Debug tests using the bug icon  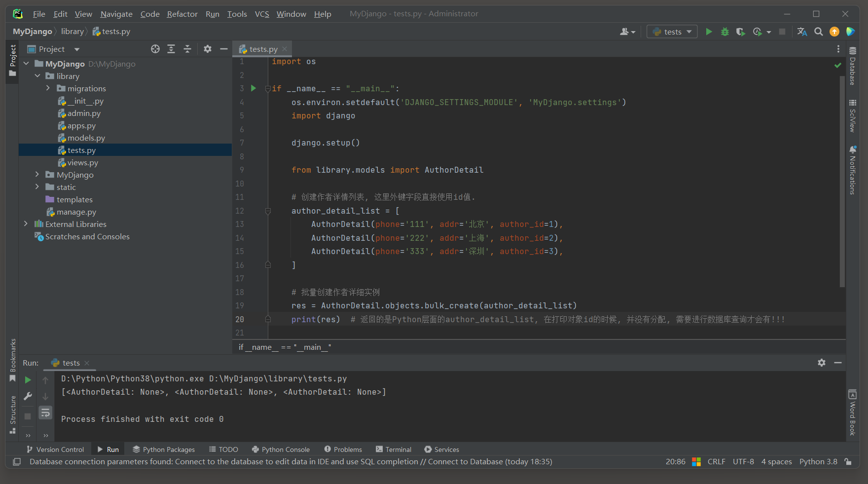click(x=724, y=32)
